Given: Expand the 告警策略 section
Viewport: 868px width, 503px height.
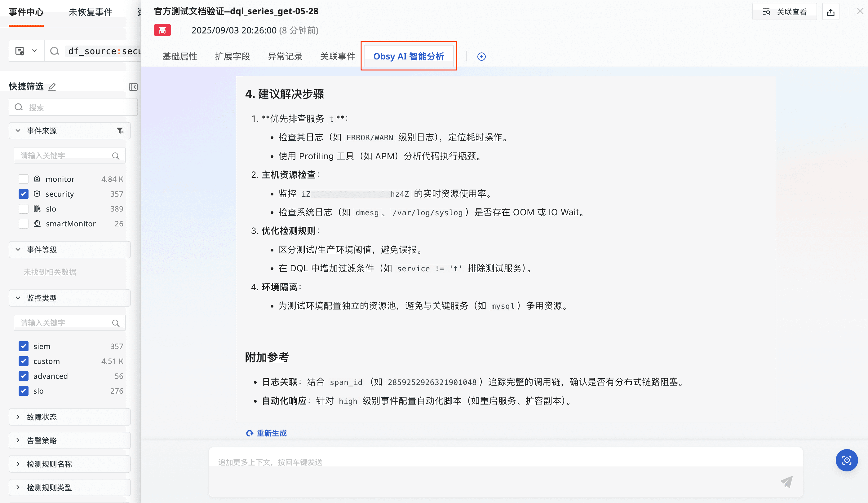Looking at the screenshot, I should tap(69, 440).
